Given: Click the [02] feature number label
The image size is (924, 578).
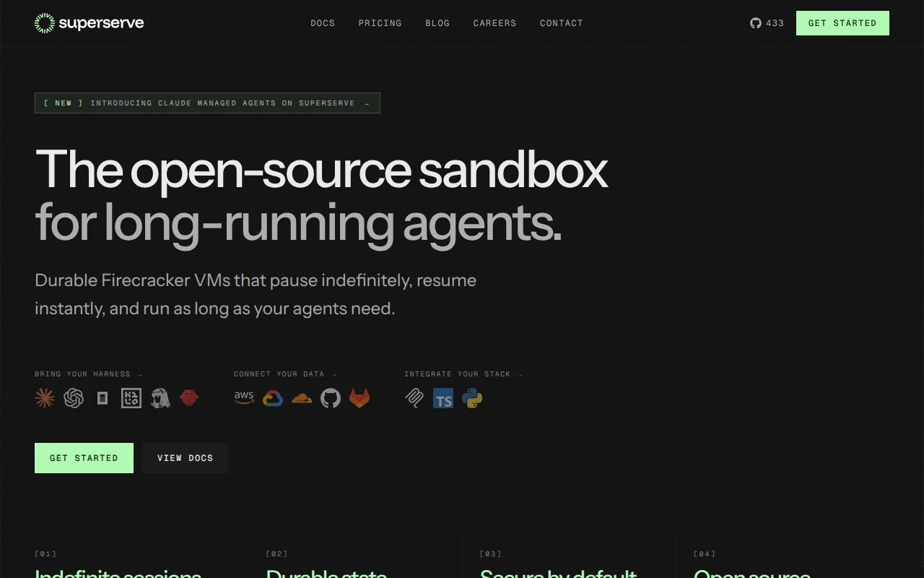Looking at the screenshot, I should [276, 553].
